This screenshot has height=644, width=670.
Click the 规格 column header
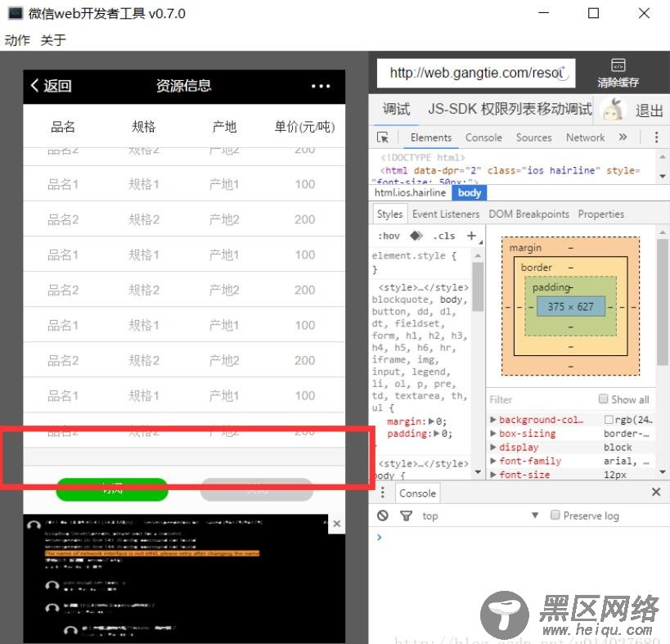[x=144, y=127]
